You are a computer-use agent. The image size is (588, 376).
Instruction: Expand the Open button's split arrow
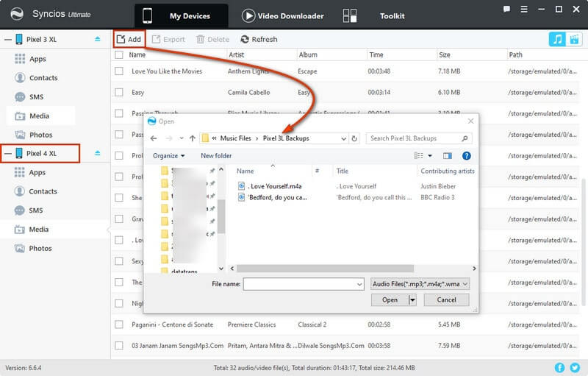[x=412, y=299]
